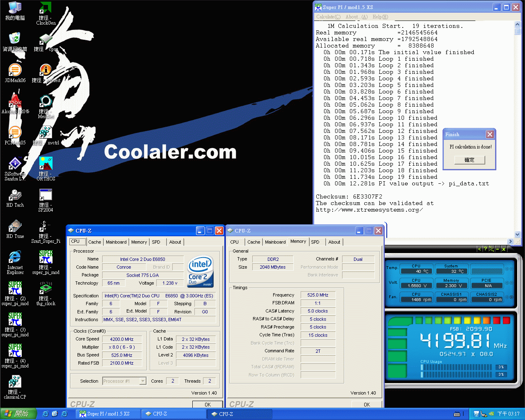Select the SiSoftware Sandra desktop icon
This screenshot has height=420, width=525.
tap(15, 169)
